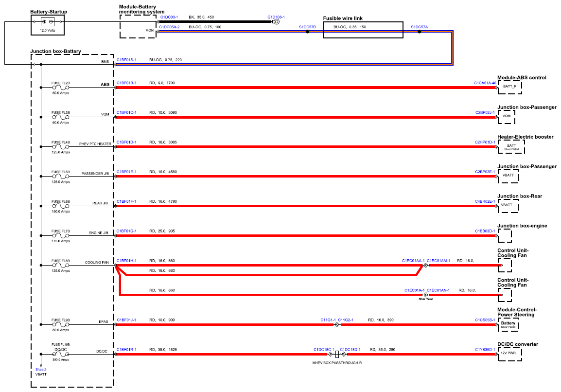
Task: Select the FUSE FL2B fuse symbol
Action: [x=60, y=88]
